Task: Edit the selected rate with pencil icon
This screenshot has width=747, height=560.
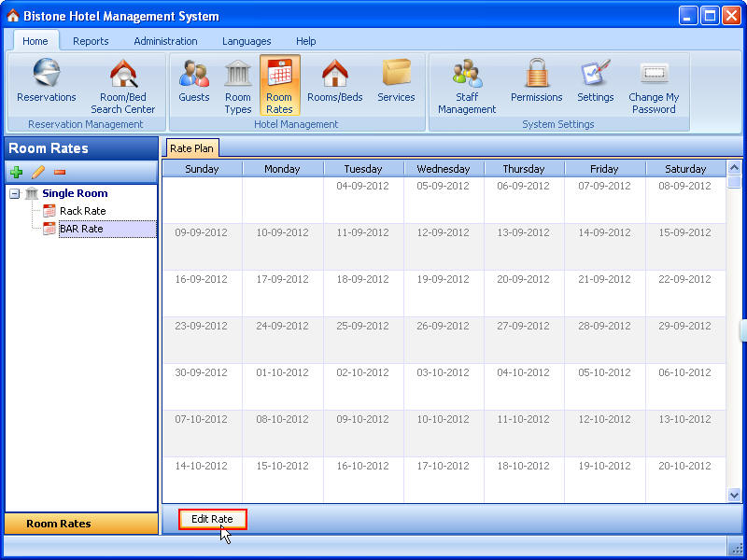Action: tap(38, 172)
